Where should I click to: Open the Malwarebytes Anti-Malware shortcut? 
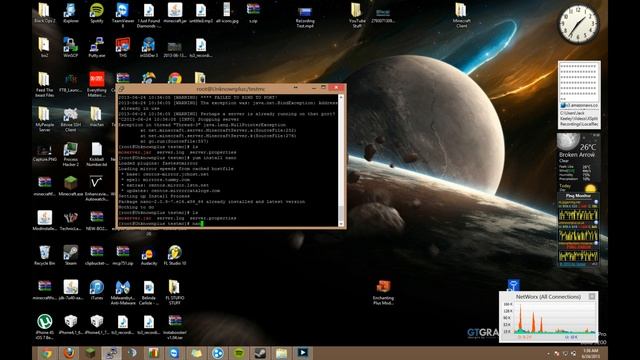click(x=122, y=292)
